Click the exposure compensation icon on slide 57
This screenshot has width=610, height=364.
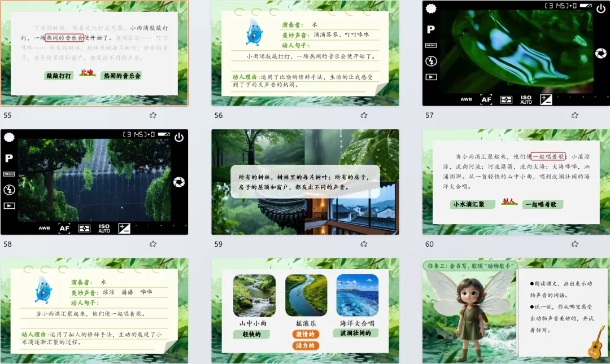(546, 99)
